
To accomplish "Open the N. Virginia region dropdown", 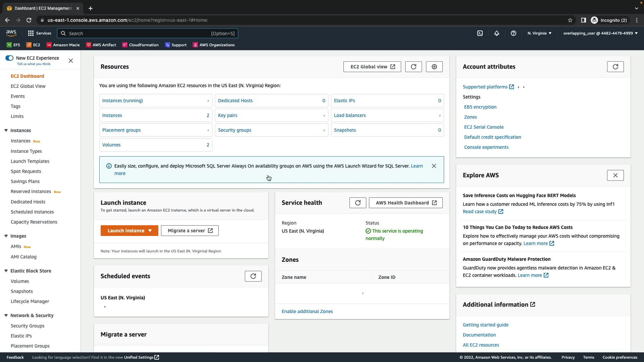I will [539, 33].
